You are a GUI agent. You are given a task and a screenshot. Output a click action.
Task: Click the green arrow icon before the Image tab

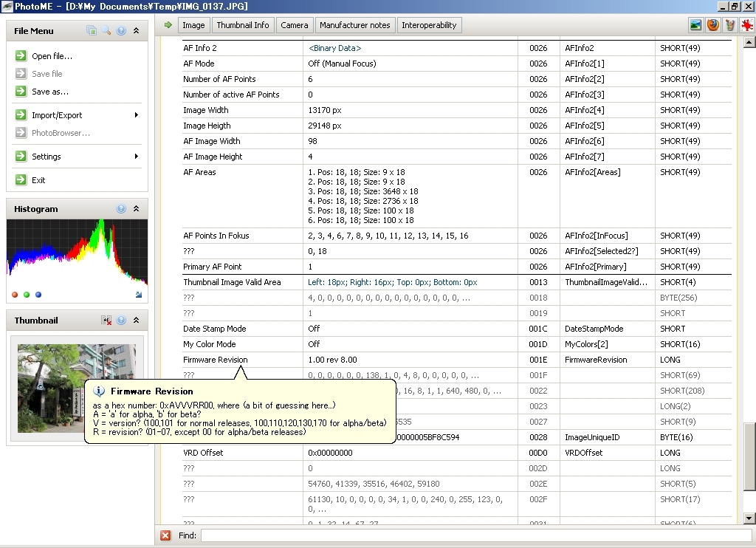coord(168,24)
